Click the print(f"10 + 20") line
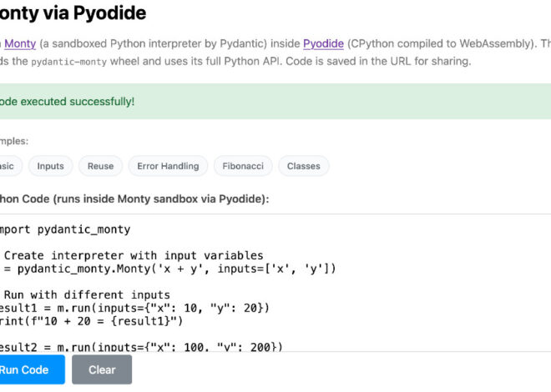The width and height of the screenshot is (551, 392). (x=91, y=321)
